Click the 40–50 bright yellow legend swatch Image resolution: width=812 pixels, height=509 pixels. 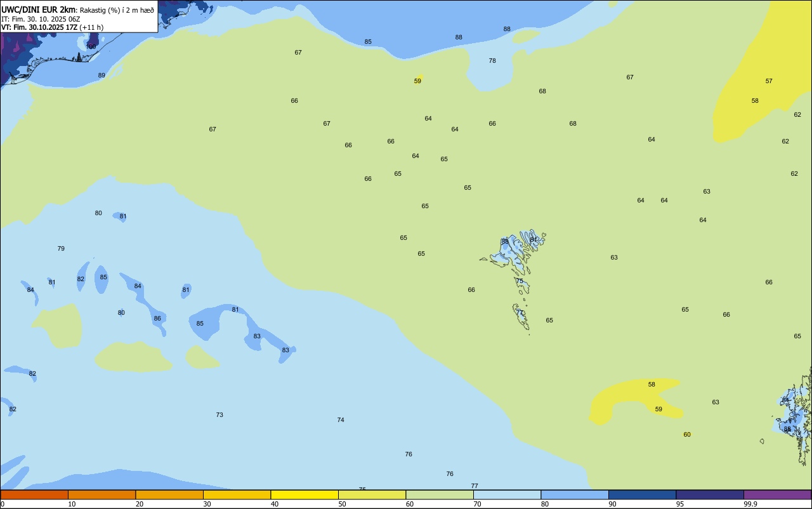pos(304,494)
